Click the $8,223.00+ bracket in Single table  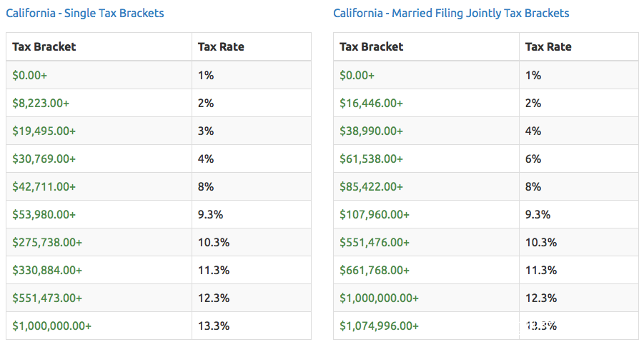click(41, 103)
